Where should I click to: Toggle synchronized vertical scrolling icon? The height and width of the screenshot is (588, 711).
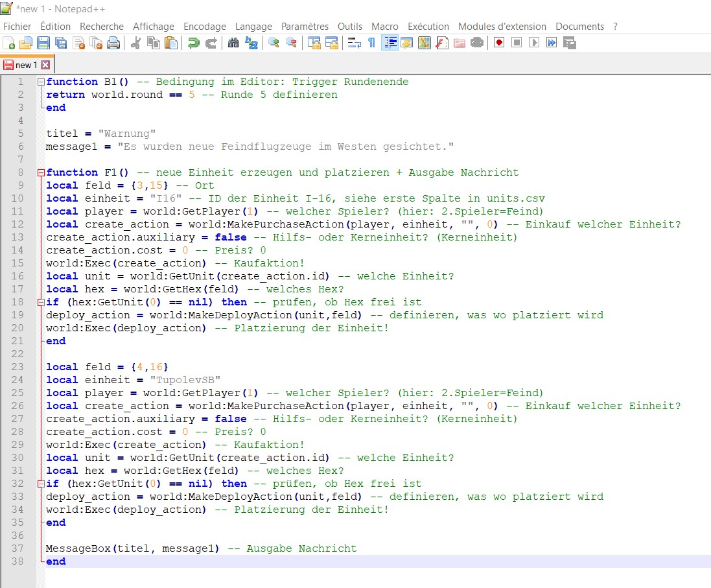point(314,43)
